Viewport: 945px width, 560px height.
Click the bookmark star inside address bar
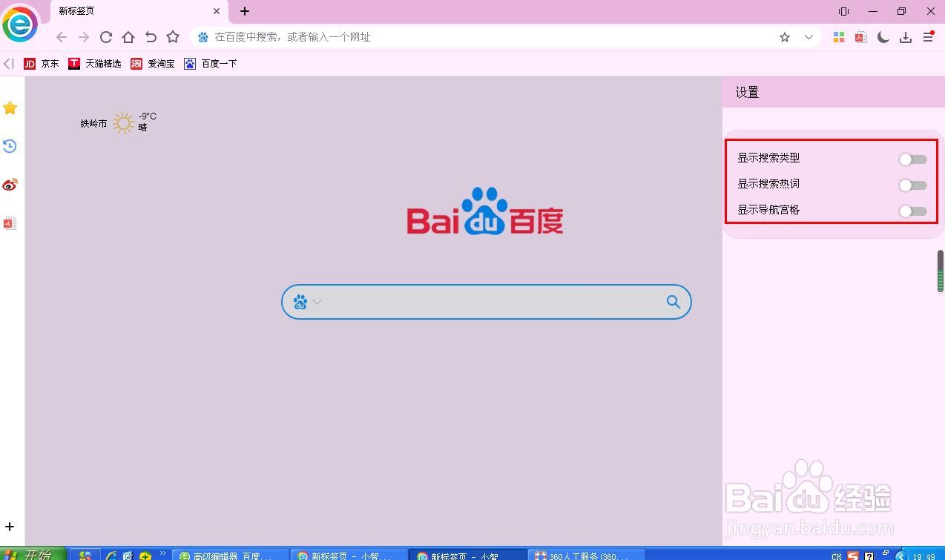coord(785,37)
